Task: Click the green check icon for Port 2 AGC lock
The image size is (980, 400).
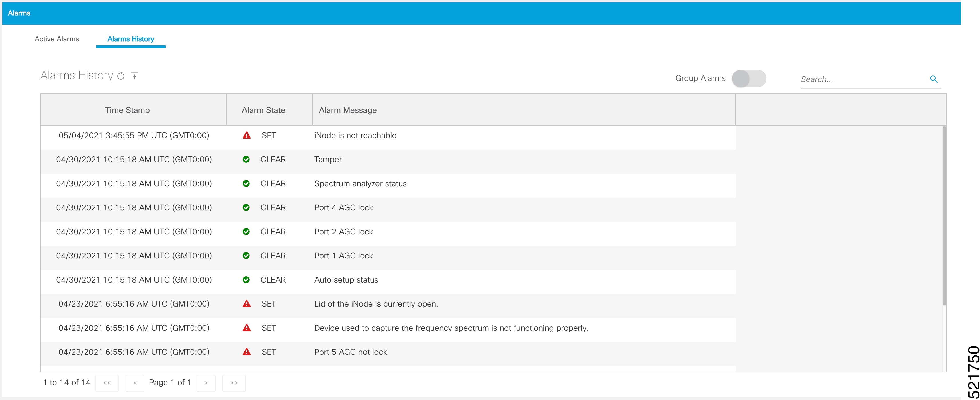Action: point(246,232)
